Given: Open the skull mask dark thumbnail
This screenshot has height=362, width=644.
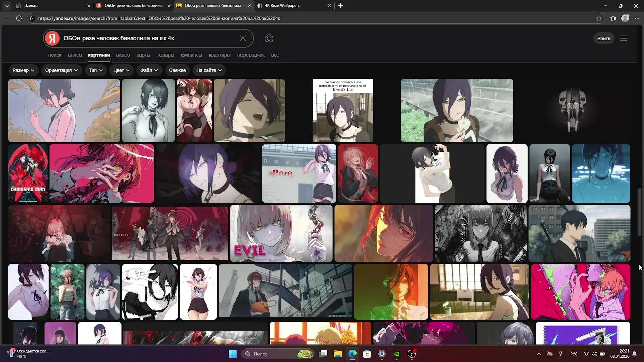Looking at the screenshot, I should (x=572, y=111).
